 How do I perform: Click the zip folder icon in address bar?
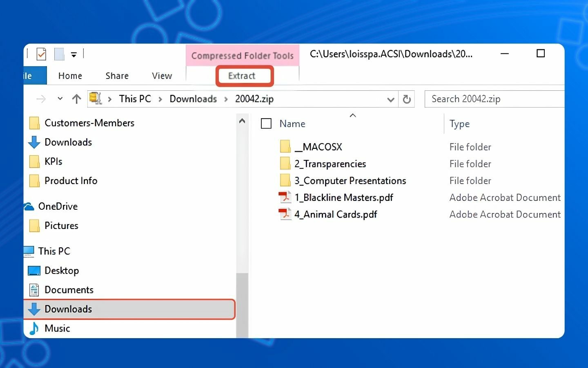96,98
